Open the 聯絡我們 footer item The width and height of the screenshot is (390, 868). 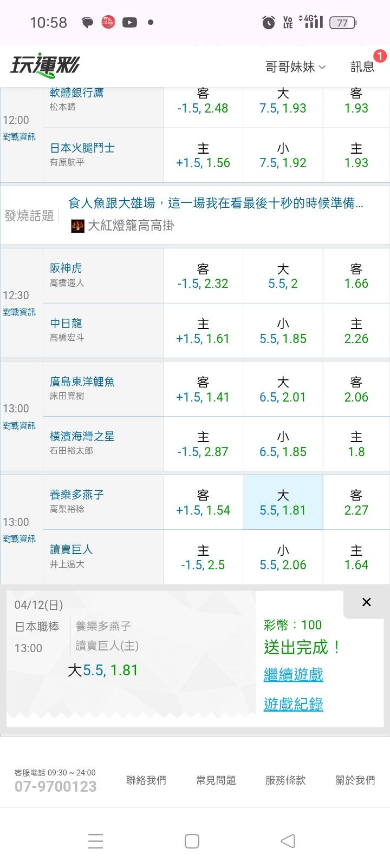(x=146, y=780)
